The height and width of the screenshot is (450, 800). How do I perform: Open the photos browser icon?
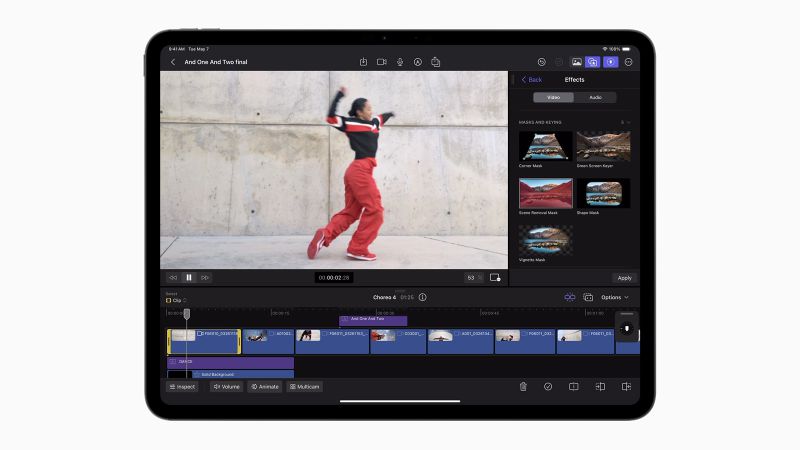576,62
